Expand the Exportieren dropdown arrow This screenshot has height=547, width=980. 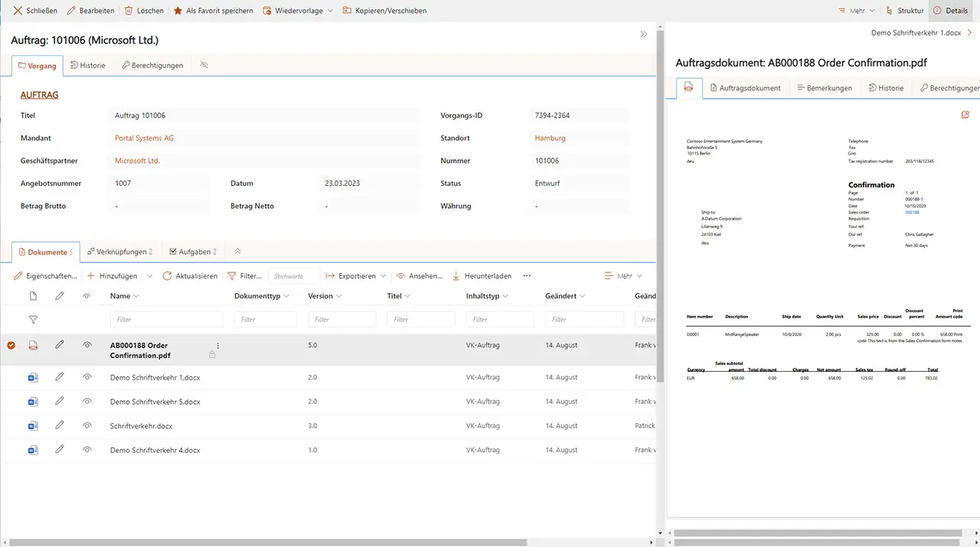[382, 276]
